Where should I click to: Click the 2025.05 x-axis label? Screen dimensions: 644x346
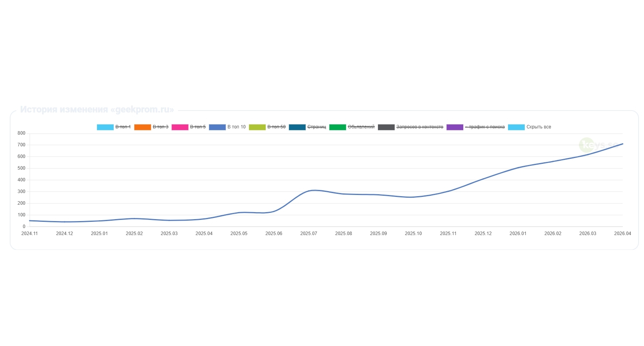click(239, 234)
